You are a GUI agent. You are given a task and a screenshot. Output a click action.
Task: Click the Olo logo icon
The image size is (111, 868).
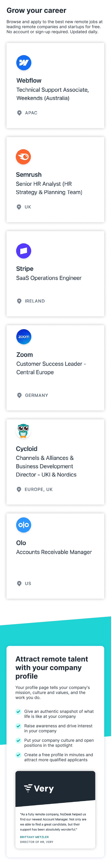point(24,525)
